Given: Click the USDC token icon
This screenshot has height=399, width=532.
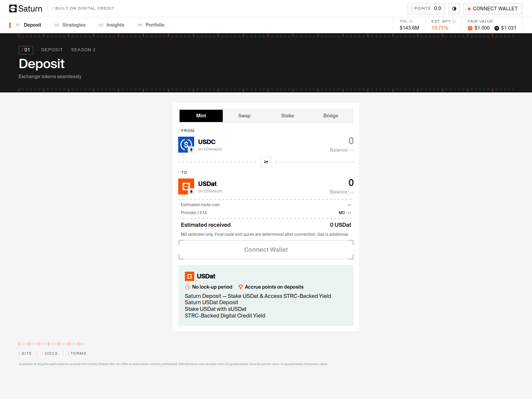Looking at the screenshot, I should click(186, 145).
